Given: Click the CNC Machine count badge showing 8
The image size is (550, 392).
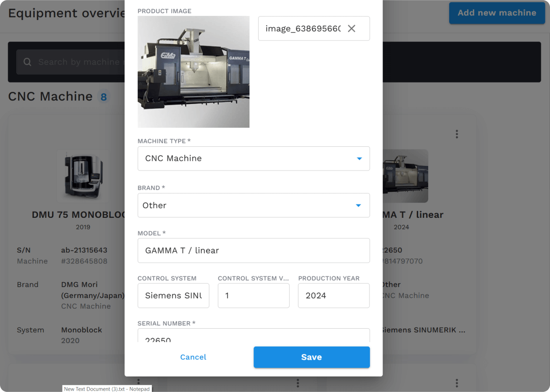Looking at the screenshot, I should (x=103, y=96).
